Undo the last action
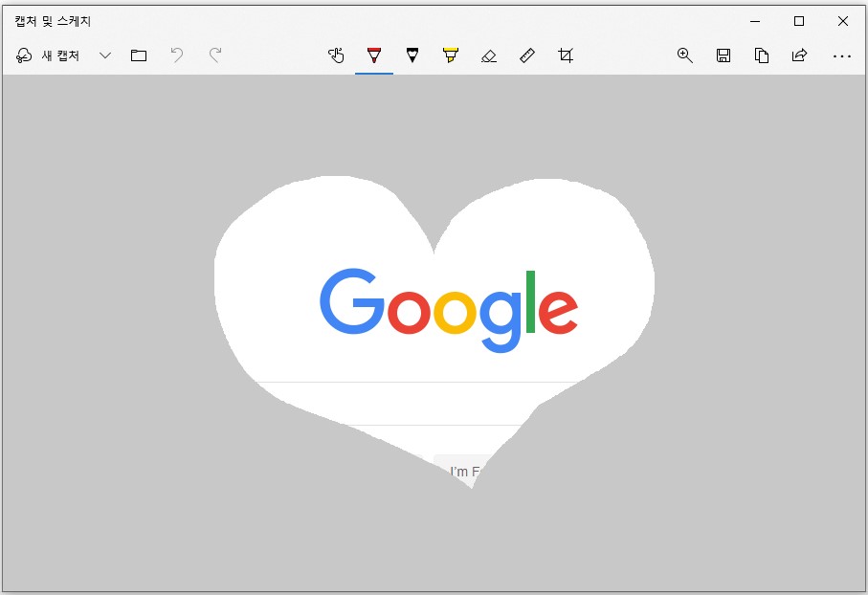Screen dimensions: 868x595 click(x=177, y=55)
